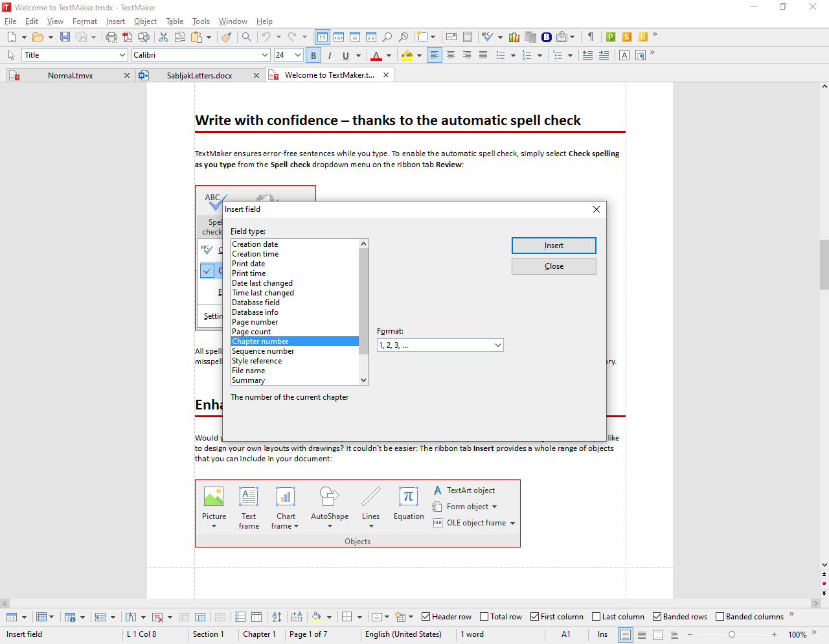Open the Insert menu
Viewport: 829px width, 644px height.
[115, 21]
